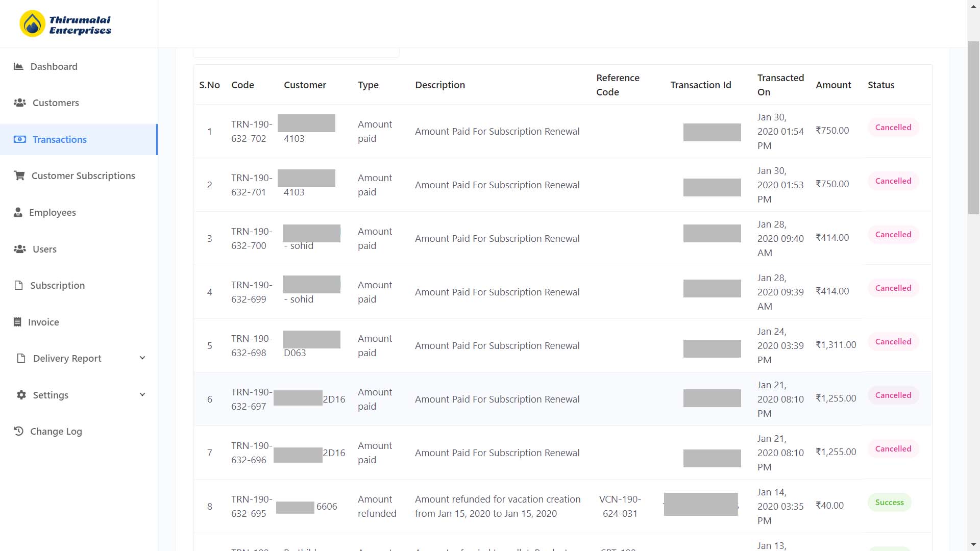Expand the Settings chevron arrow
The image size is (980, 551).
tap(142, 395)
